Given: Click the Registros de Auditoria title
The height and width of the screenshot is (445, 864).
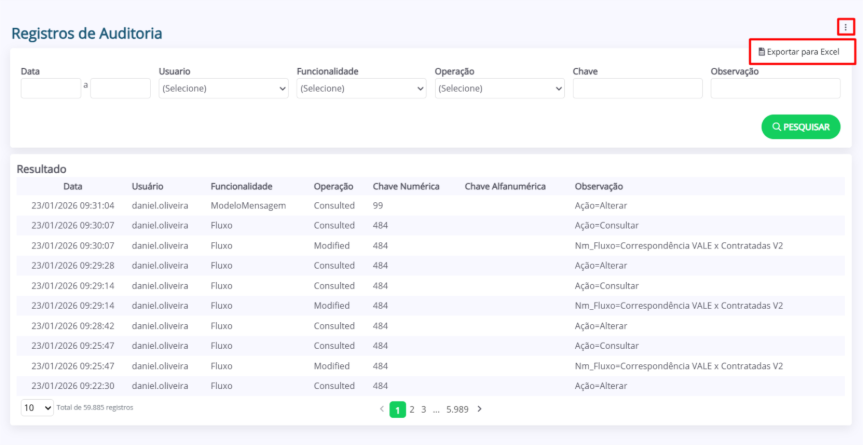Looking at the screenshot, I should click(87, 33).
